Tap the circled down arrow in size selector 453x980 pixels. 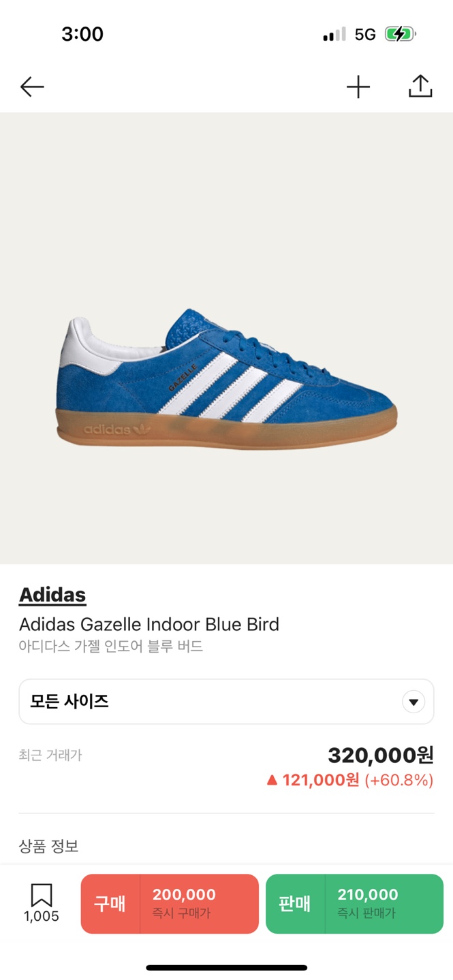click(413, 702)
